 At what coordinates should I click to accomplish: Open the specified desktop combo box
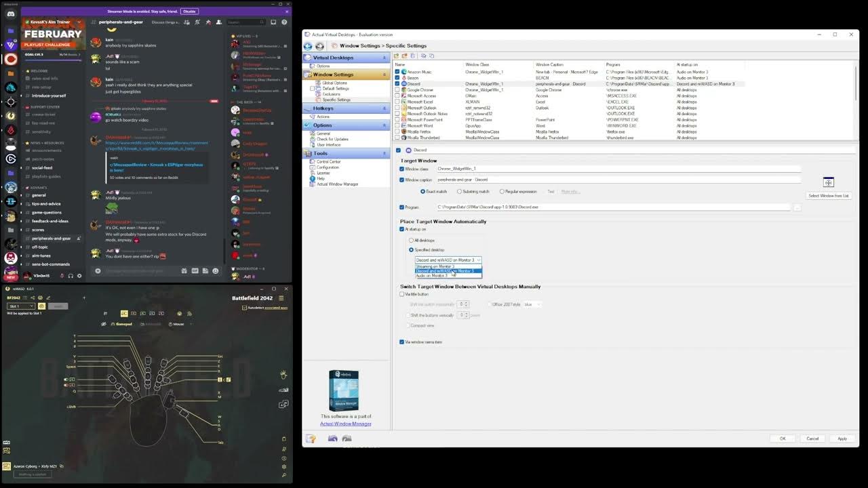(448, 260)
